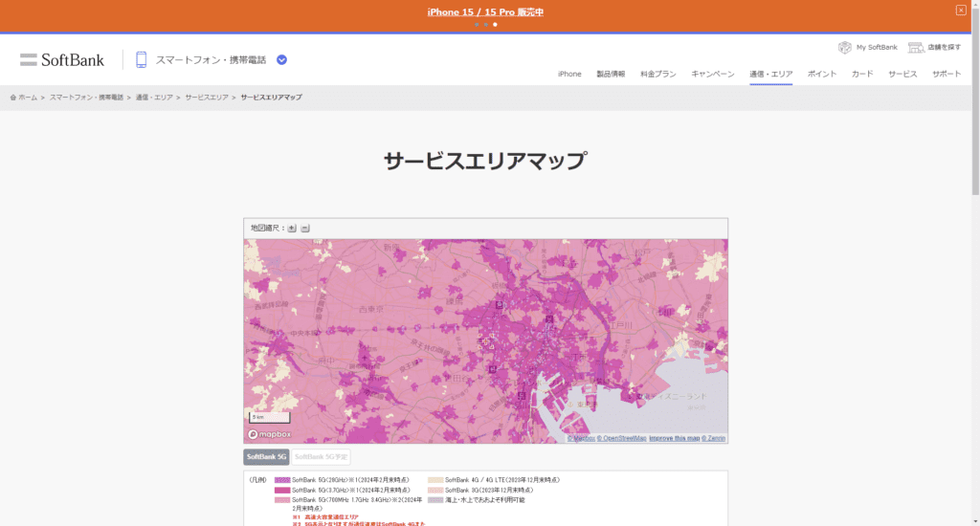980x526 pixels.
Task: Click the home icon in the breadcrumb
Action: [x=13, y=98]
